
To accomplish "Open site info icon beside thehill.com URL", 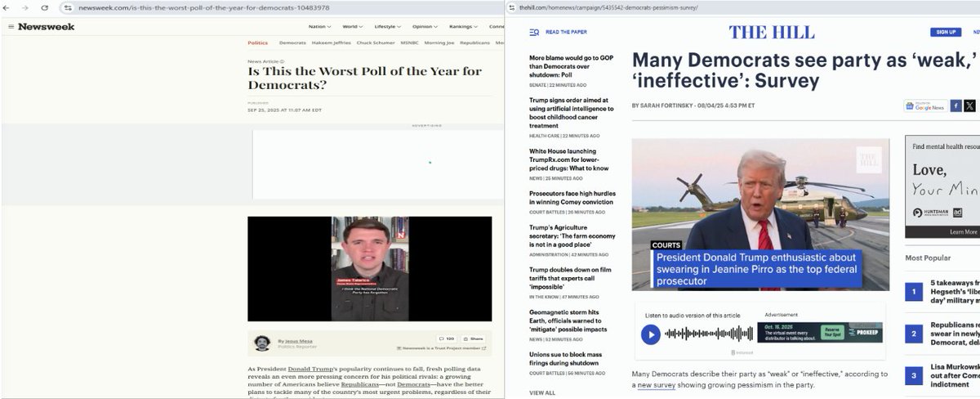I will (511, 7).
